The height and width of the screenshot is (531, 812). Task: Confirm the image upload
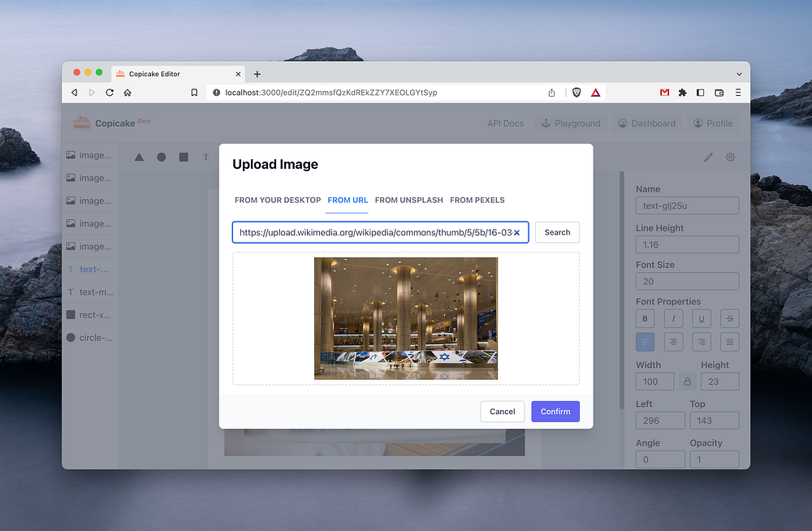pyautogui.click(x=555, y=412)
